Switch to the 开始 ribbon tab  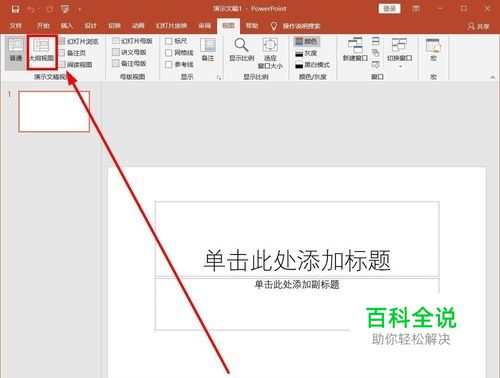pos(43,26)
